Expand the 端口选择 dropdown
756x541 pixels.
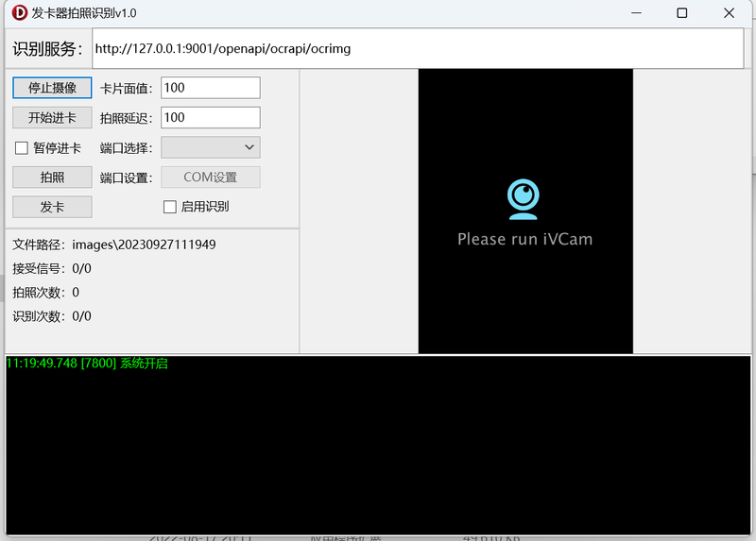(211, 147)
